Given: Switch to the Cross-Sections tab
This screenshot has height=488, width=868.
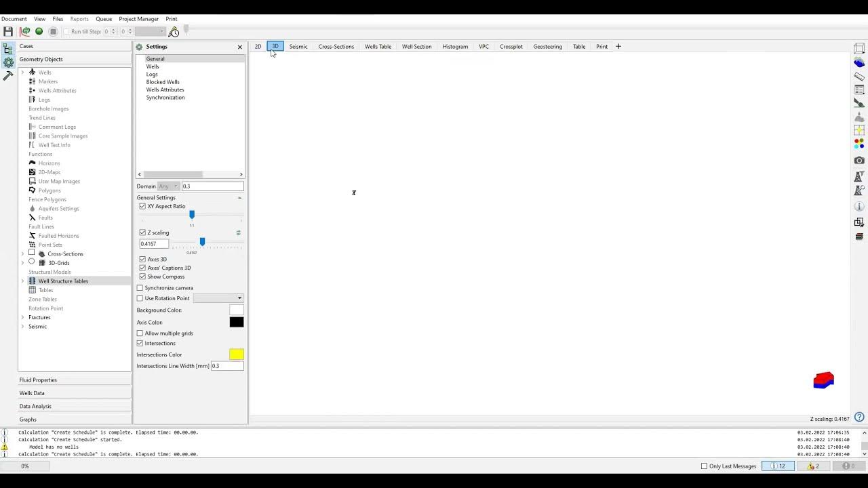Looking at the screenshot, I should (336, 47).
